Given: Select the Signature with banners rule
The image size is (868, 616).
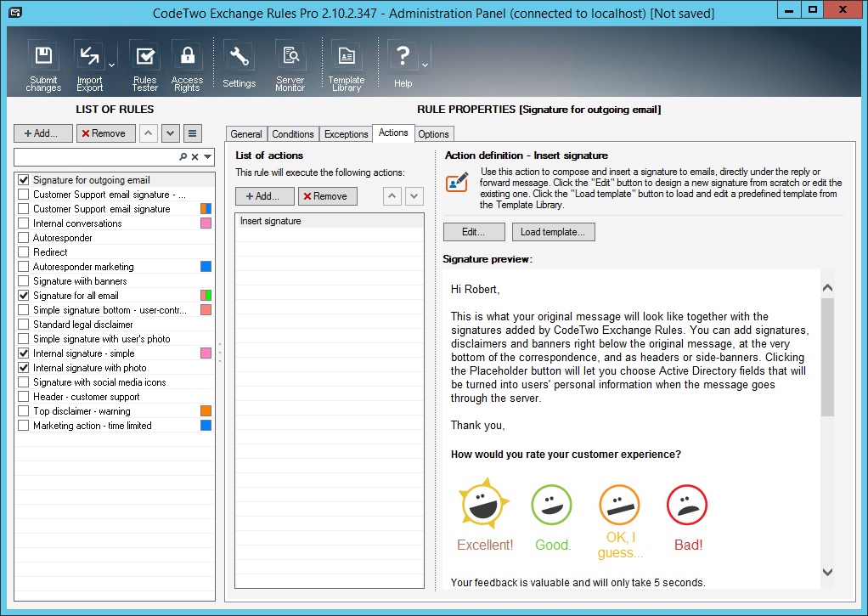Looking at the screenshot, I should (x=115, y=281).
